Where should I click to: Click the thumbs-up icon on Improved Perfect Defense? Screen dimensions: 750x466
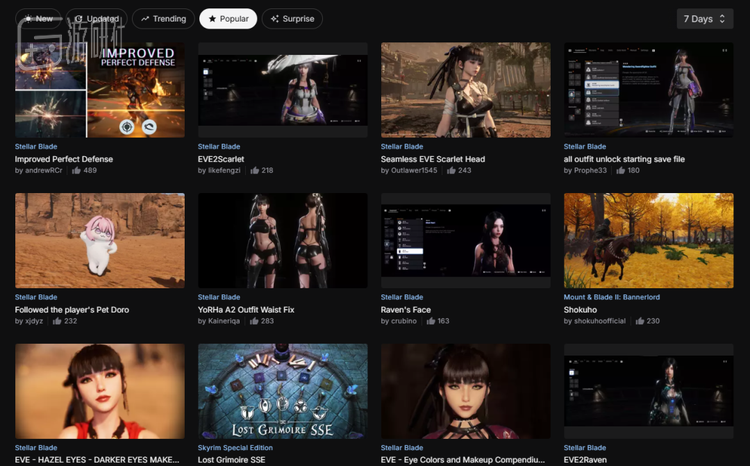[x=75, y=171]
